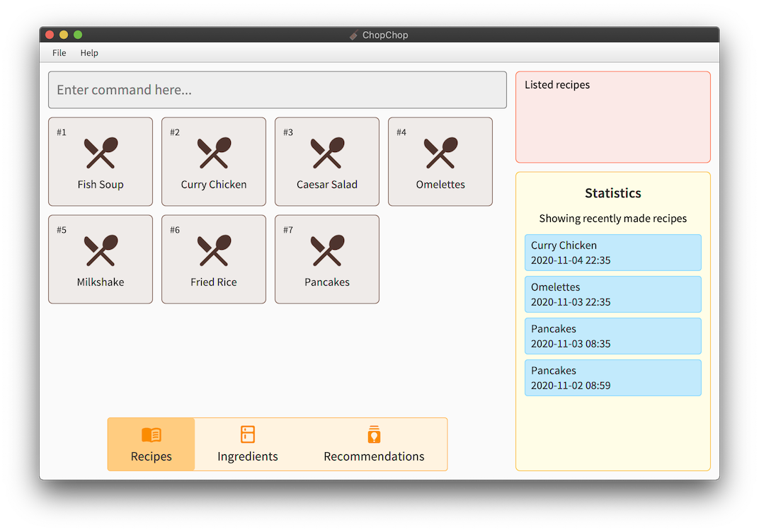Click the #7 recipe index label
Viewport: 759px width, 532px height.
288,230
